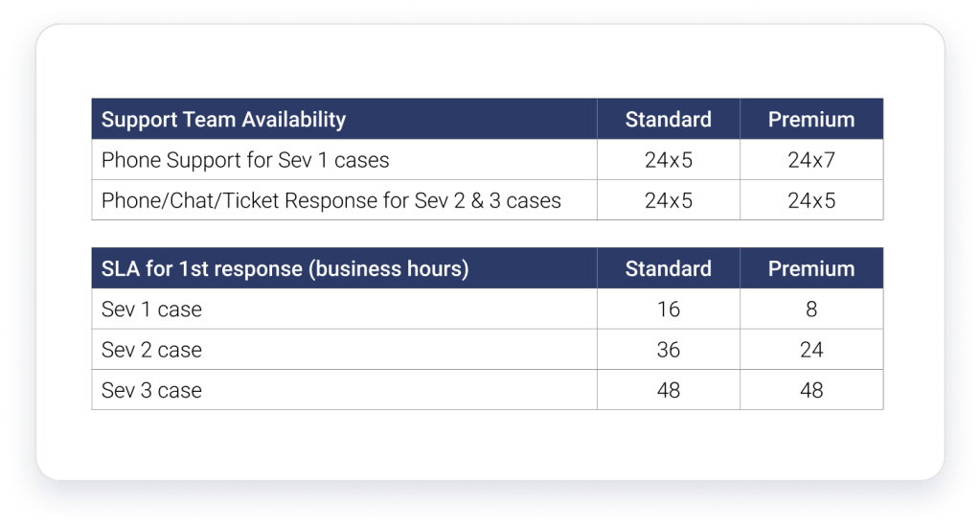The height and width of the screenshot is (528, 980).
Task: Click the 24x7 Premium phone support cell
Action: pos(811,160)
